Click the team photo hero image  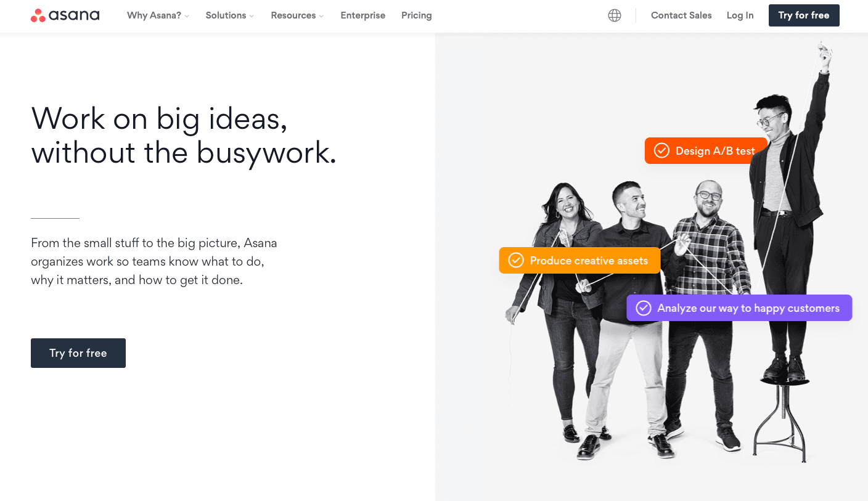pyautogui.click(x=652, y=267)
